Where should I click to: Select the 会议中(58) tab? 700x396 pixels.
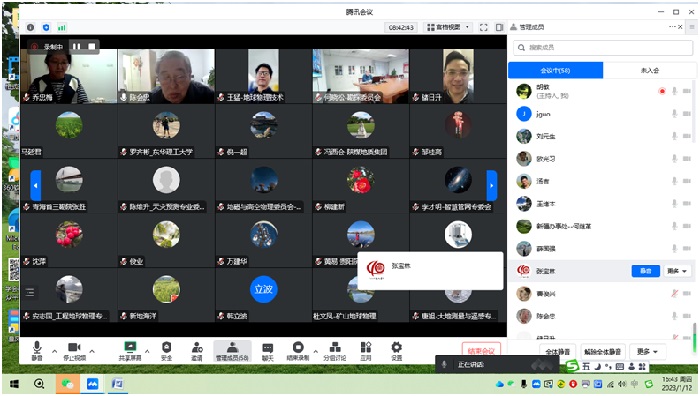click(x=555, y=70)
